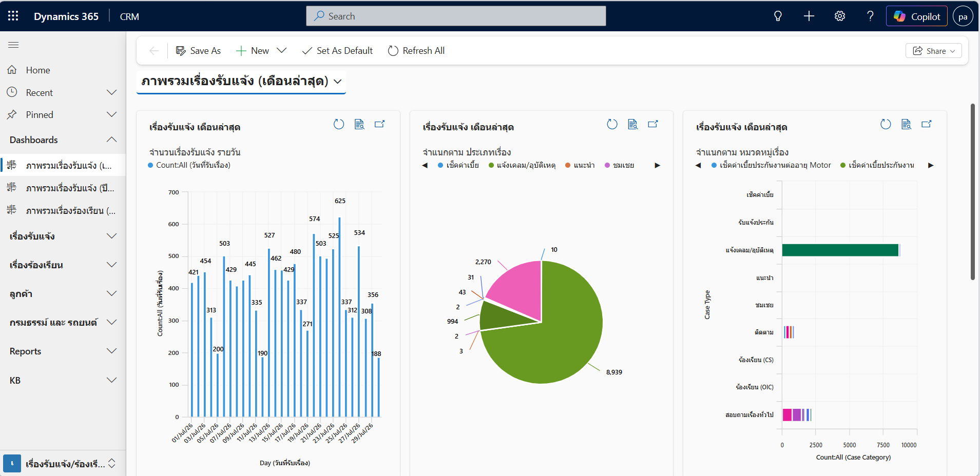Refresh the pie chart tile
Image resolution: width=980 pixels, height=476 pixels.
[612, 124]
